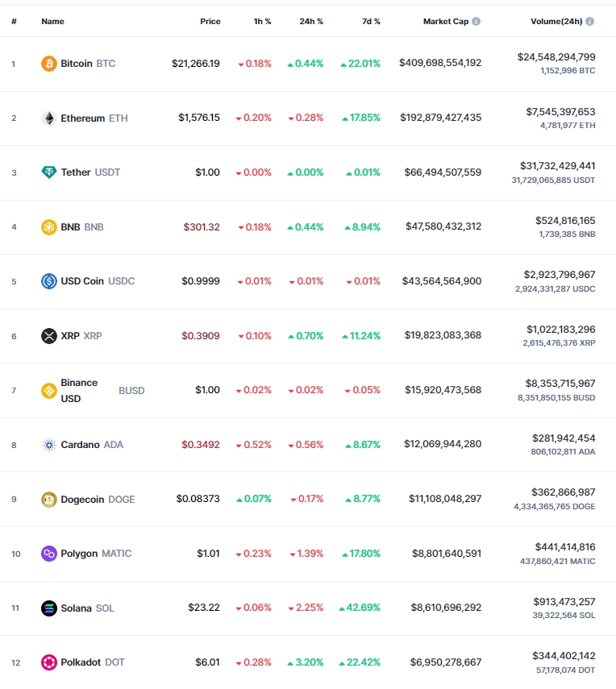Click the Market Cap info icon
The width and height of the screenshot is (616, 689).
click(477, 21)
